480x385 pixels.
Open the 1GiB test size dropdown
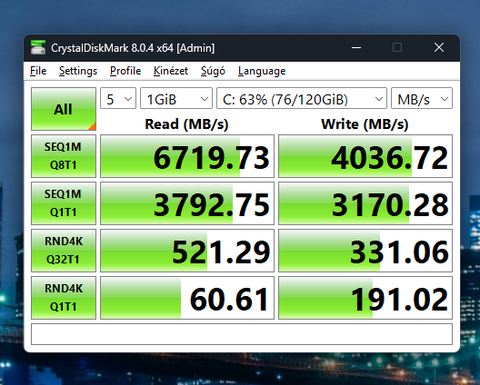[176, 98]
